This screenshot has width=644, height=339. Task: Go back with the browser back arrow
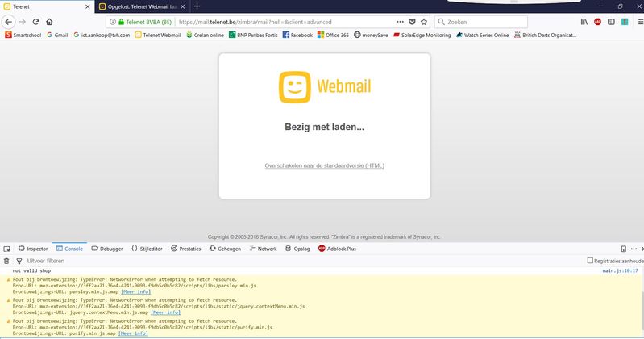point(9,22)
